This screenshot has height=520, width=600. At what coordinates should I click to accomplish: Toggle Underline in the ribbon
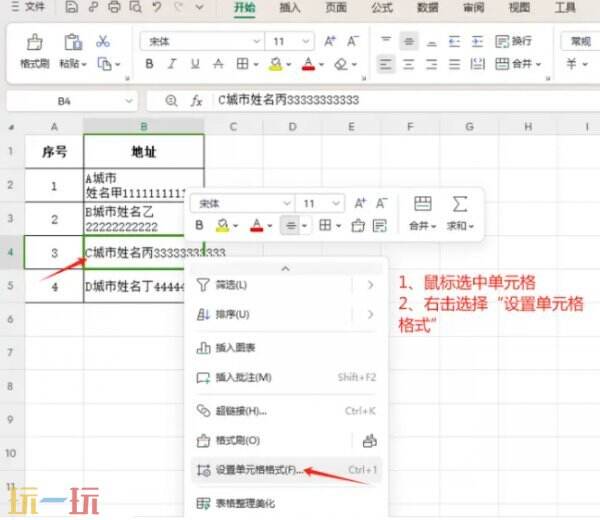(195, 64)
